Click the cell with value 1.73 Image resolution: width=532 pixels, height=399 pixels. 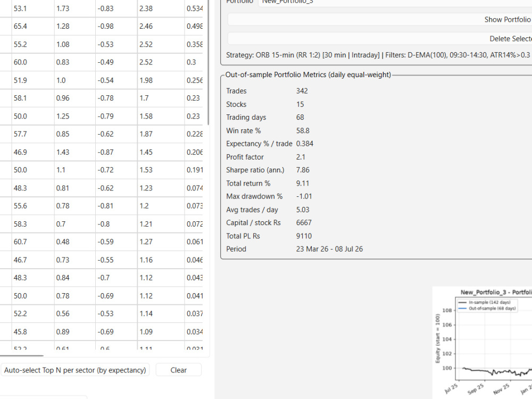pyautogui.click(x=75, y=9)
